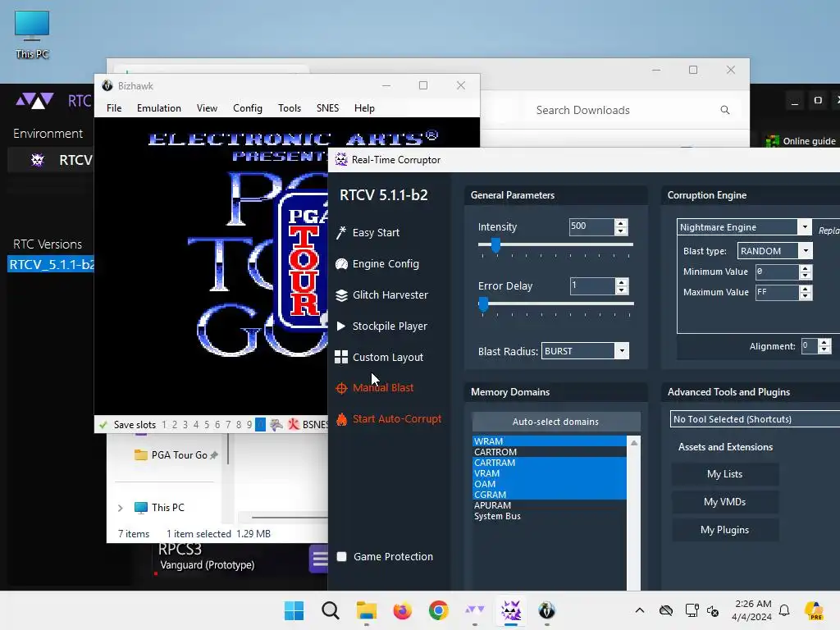Screen dimensions: 840x630
Task: Open the Bizhawk Tools menu
Action: pos(290,108)
